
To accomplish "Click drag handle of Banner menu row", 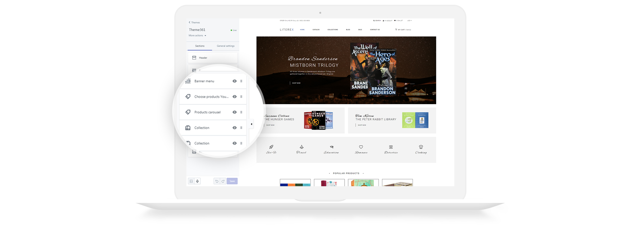I will 241,81.
